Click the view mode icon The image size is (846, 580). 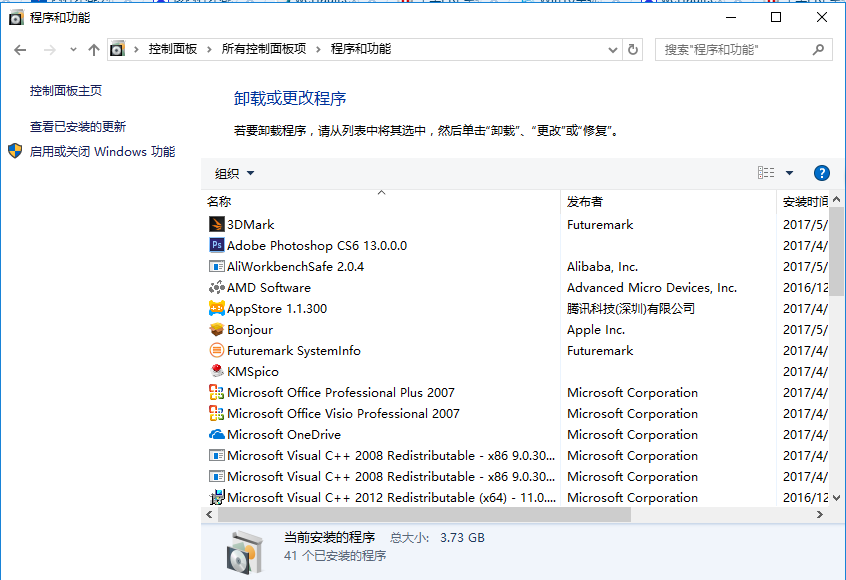point(766,173)
